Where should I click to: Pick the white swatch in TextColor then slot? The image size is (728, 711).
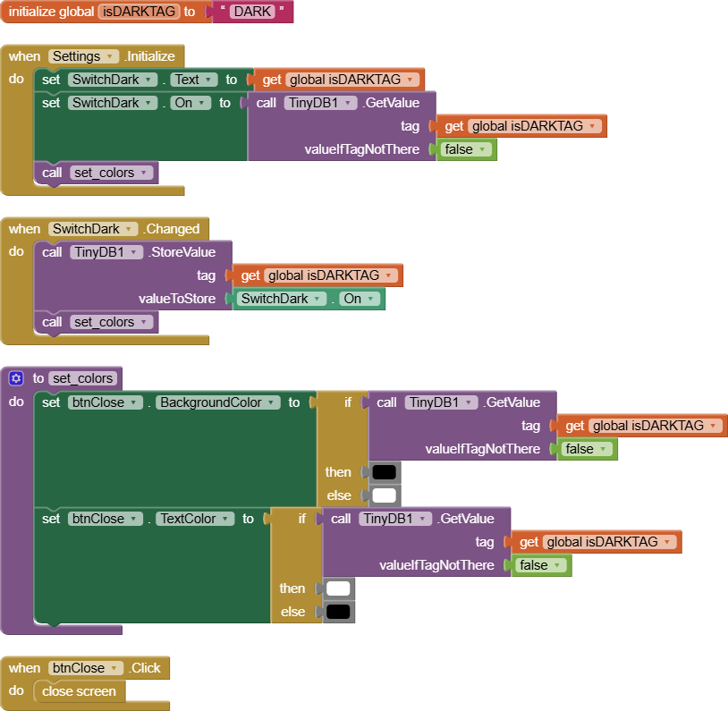pyautogui.click(x=338, y=588)
